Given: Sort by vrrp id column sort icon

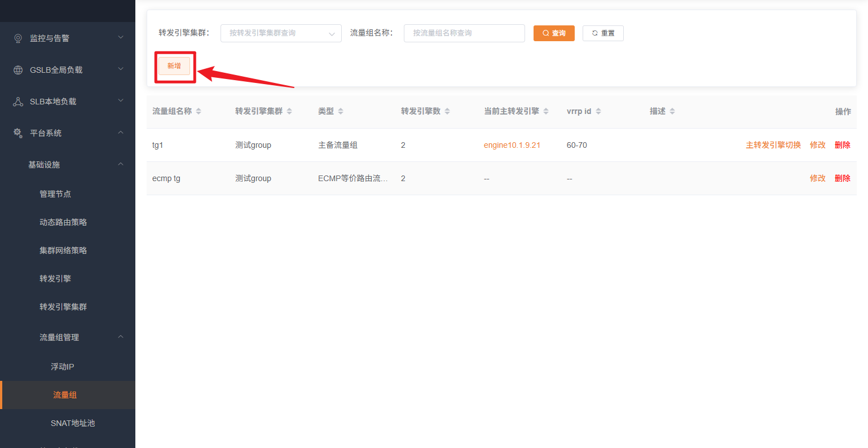Looking at the screenshot, I should point(598,112).
